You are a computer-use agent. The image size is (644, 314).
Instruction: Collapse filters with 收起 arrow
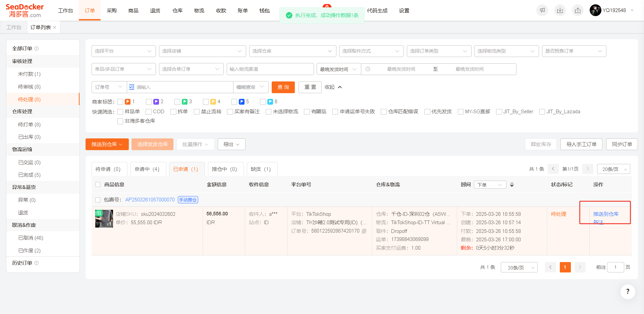[x=333, y=87]
